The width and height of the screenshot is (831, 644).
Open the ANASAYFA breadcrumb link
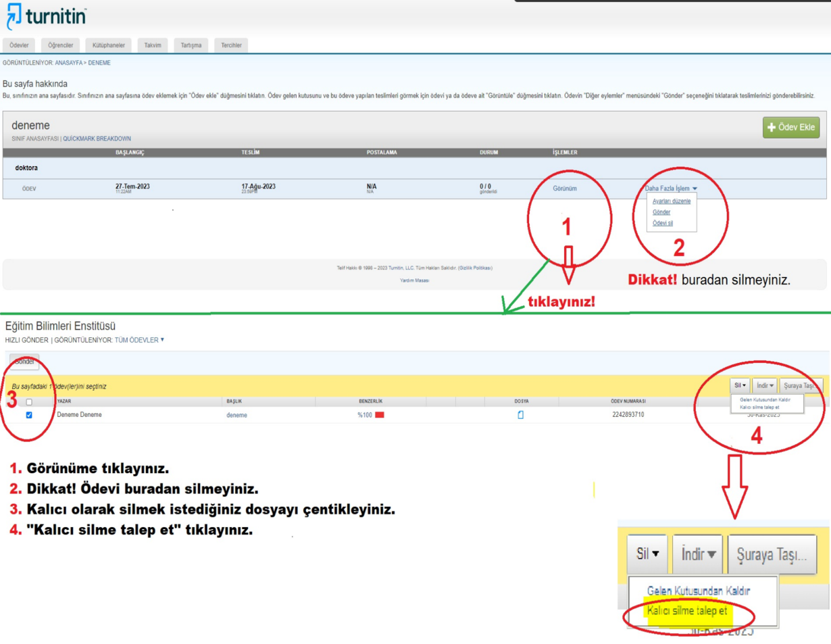[x=68, y=63]
